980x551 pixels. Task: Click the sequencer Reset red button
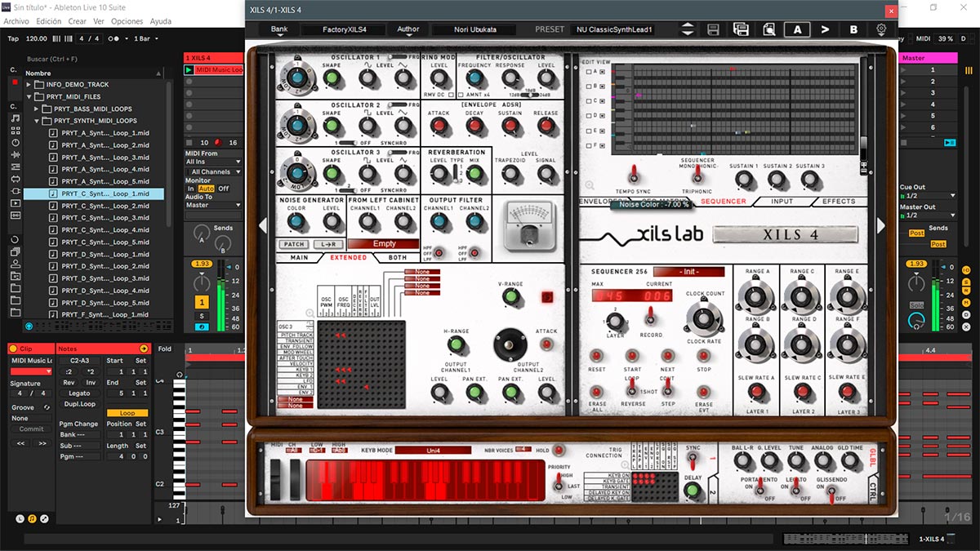[x=597, y=356]
